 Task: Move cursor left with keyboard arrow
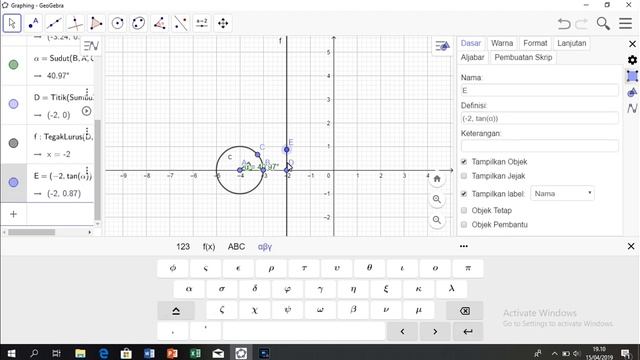pyautogui.click(x=402, y=331)
